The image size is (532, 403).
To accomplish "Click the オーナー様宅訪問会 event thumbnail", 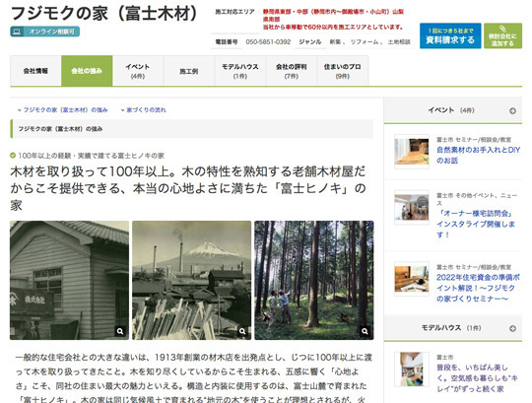I will 412,207.
